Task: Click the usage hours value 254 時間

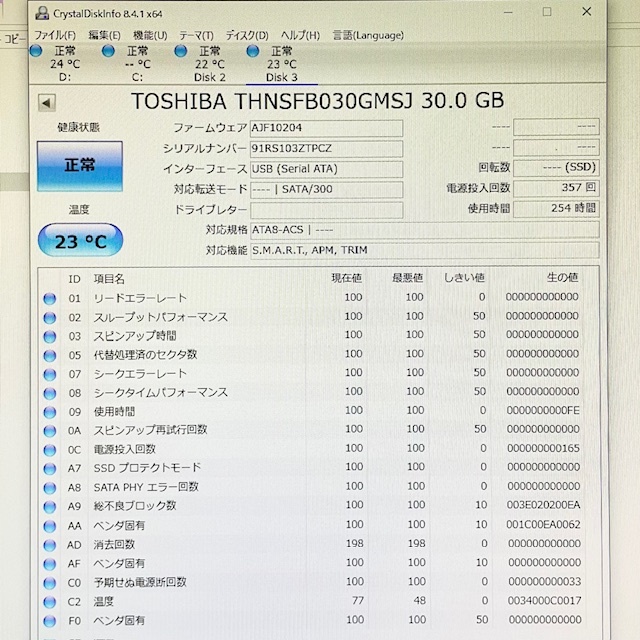Action: [556, 209]
